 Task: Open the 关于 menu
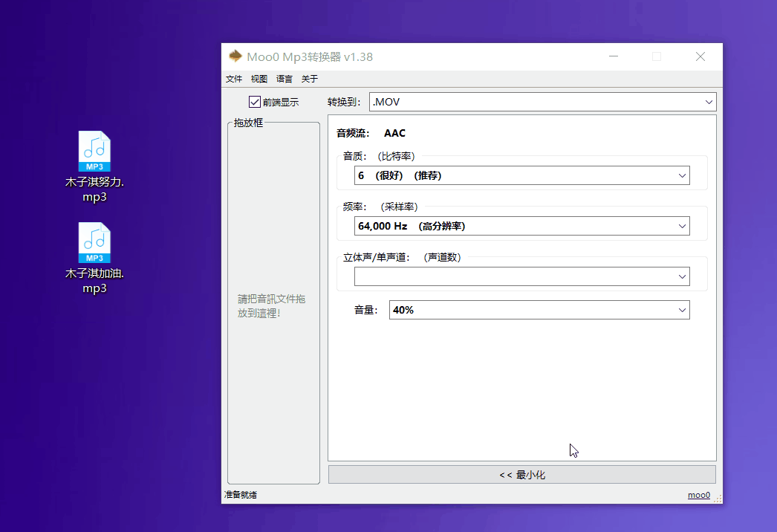310,79
